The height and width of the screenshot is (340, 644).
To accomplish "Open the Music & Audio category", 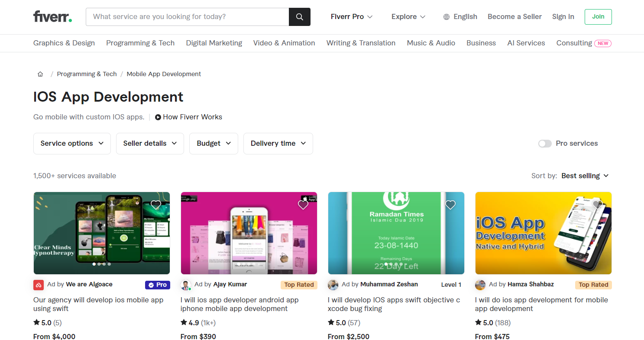I will (431, 43).
